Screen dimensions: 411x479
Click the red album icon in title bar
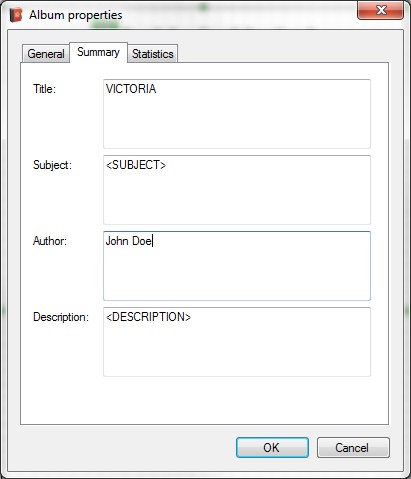(15, 15)
